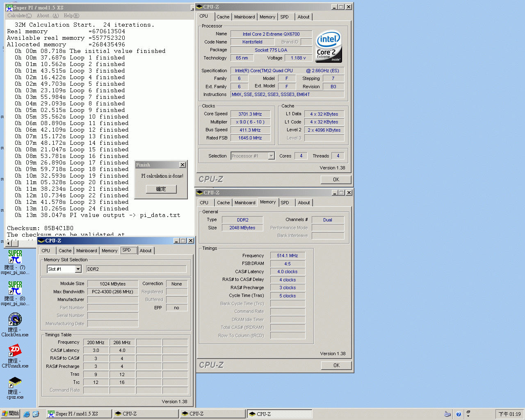Click the Threads count field
This screenshot has width=525, height=420.
click(338, 156)
